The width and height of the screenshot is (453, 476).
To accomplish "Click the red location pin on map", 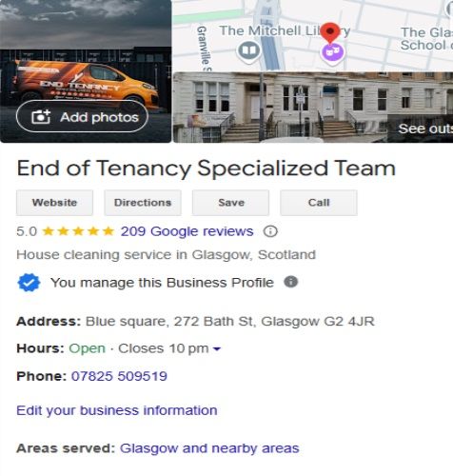I will click(x=330, y=32).
